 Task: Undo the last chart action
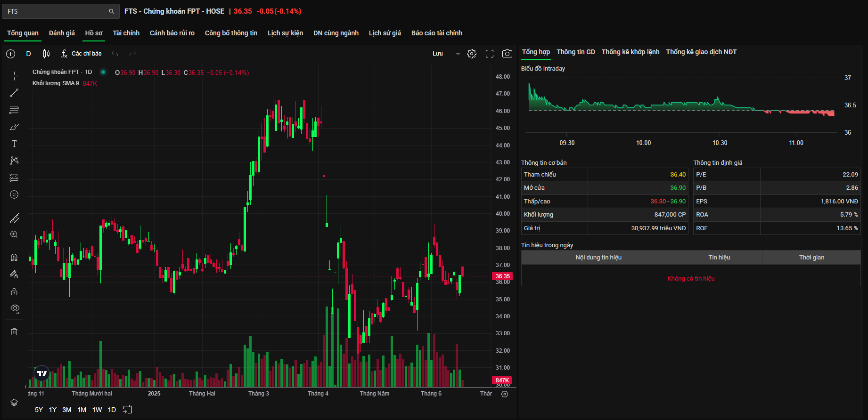click(x=115, y=54)
